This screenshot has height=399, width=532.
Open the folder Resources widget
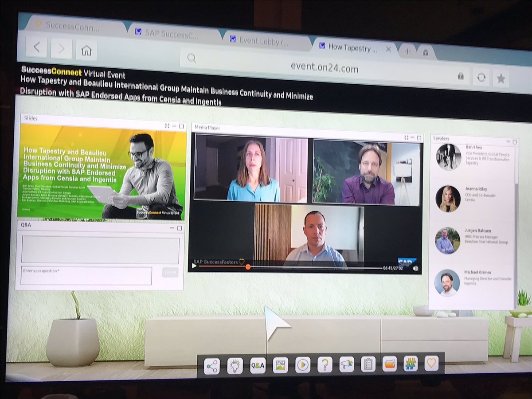[389, 364]
